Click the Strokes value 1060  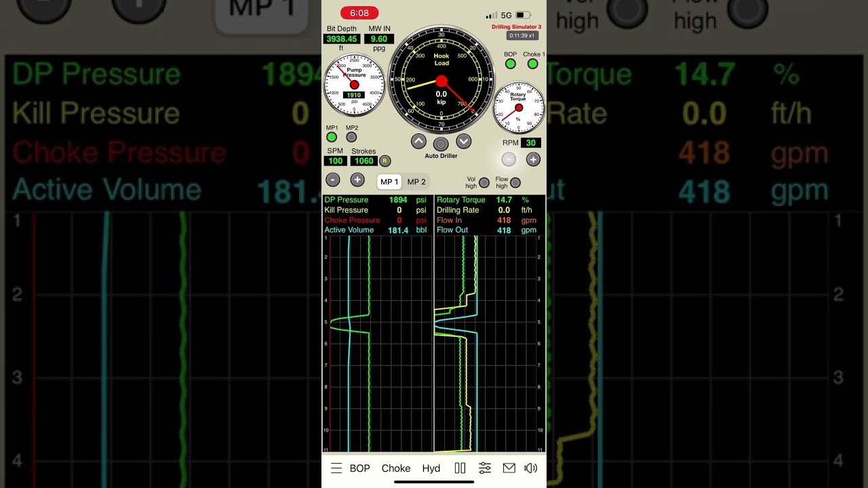[364, 161]
